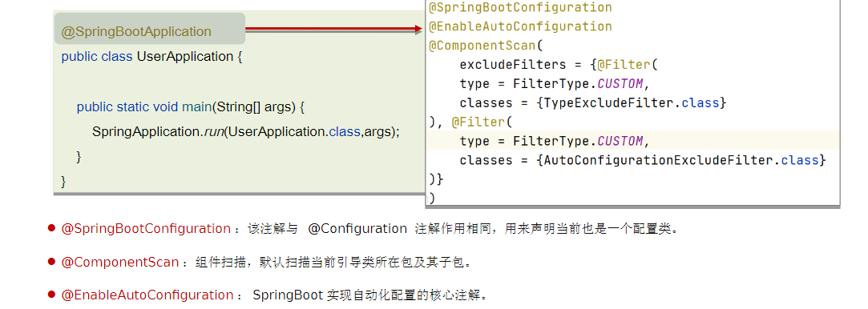Viewport: 868px width, 309px height.
Task: Click the @SpringBootApplication annotation box
Action: click(149, 29)
